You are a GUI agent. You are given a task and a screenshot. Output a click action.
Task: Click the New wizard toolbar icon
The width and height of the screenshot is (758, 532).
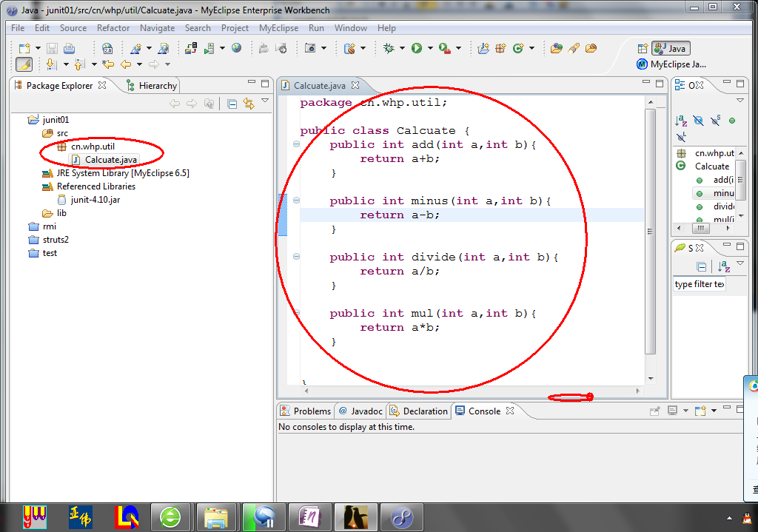tap(24, 48)
